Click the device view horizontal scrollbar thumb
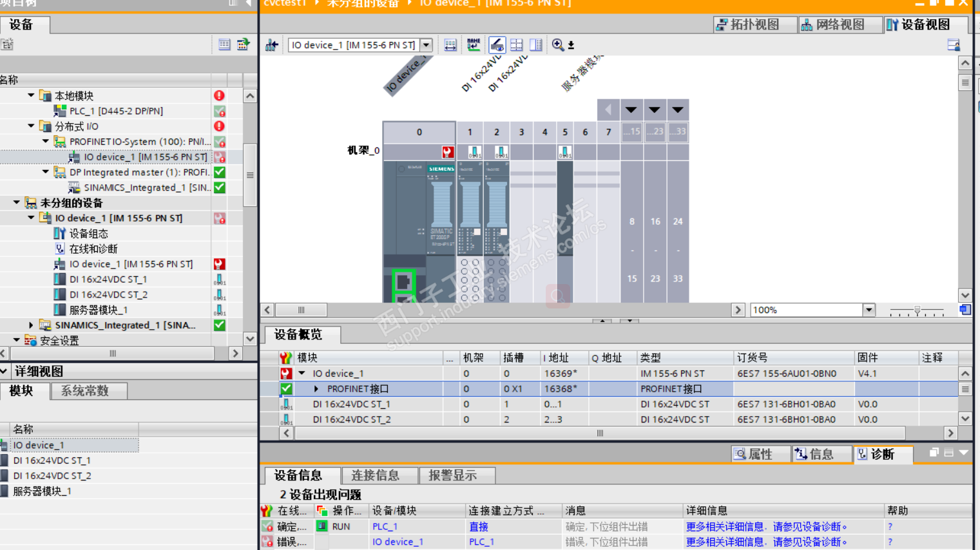980x550 pixels. [x=301, y=310]
